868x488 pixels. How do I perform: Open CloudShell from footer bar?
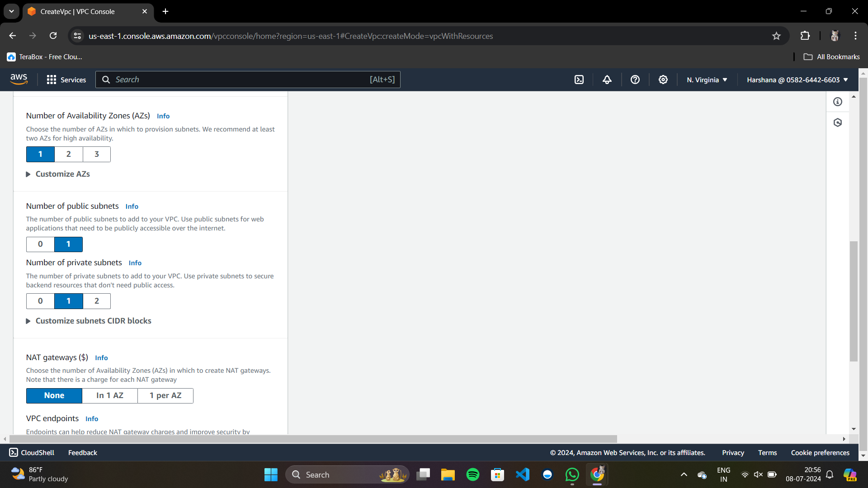click(x=32, y=452)
